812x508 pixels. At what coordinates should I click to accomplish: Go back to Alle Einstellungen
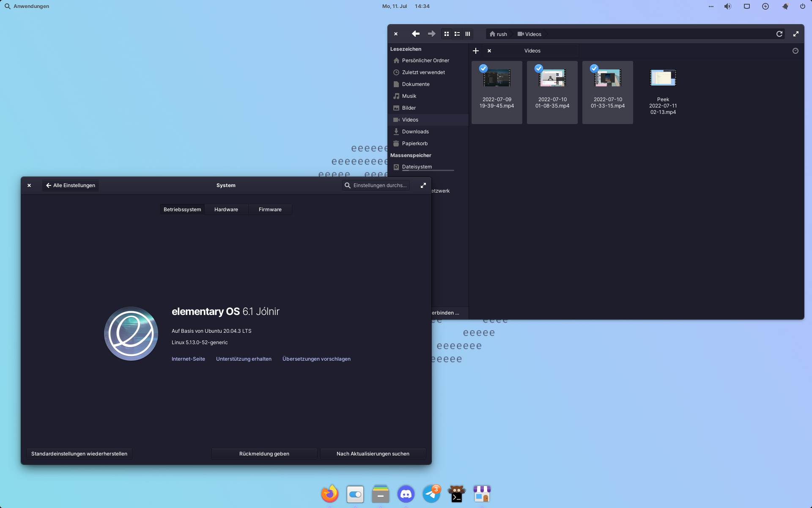click(70, 185)
